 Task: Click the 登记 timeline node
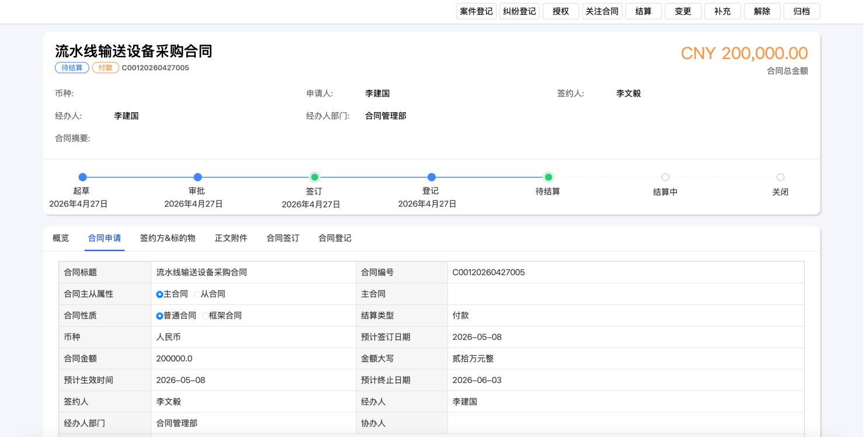point(431,177)
